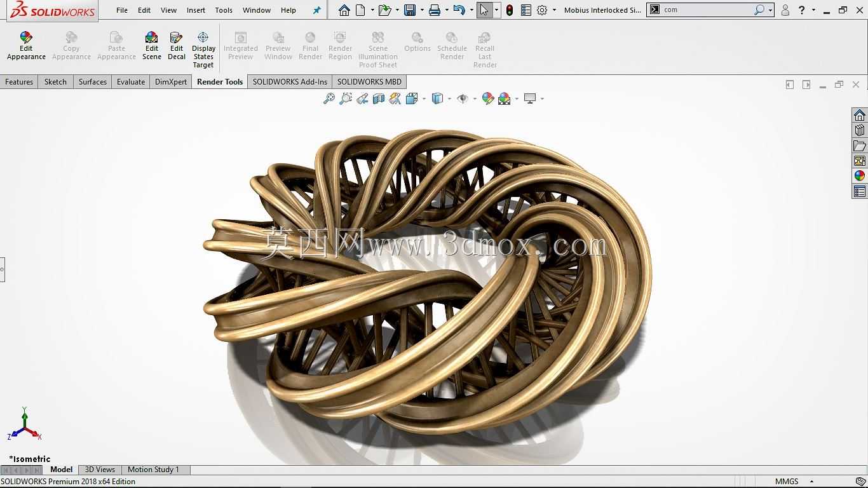Screen dimensions: 868x488
Task: Click the Previous View icon
Action: pyautogui.click(x=362, y=98)
